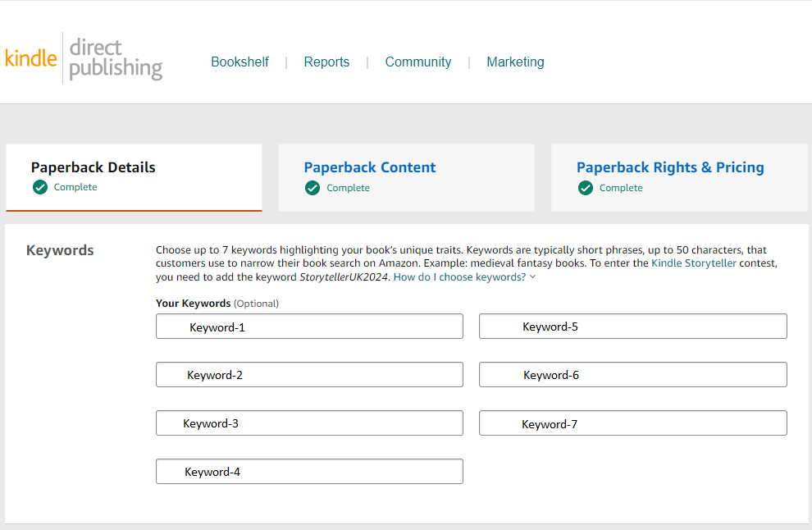Click the kindle direct publishing logo
Viewport: 812px width, 530px height.
82,57
